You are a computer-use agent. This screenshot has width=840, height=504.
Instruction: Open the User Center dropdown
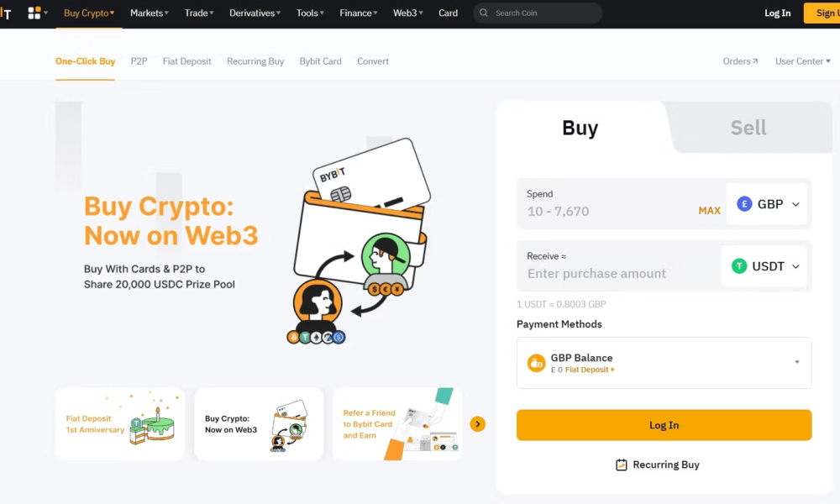tap(802, 61)
